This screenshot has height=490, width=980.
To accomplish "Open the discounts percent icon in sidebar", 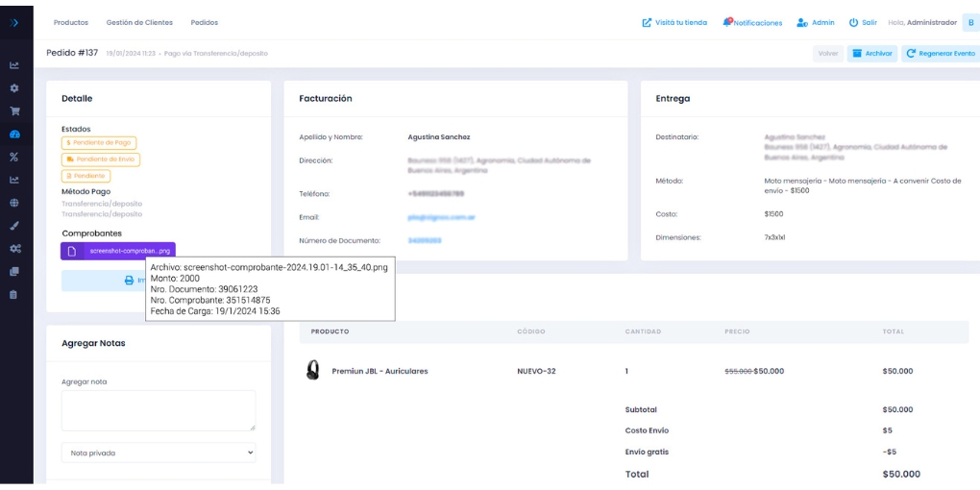I will 14,157.
